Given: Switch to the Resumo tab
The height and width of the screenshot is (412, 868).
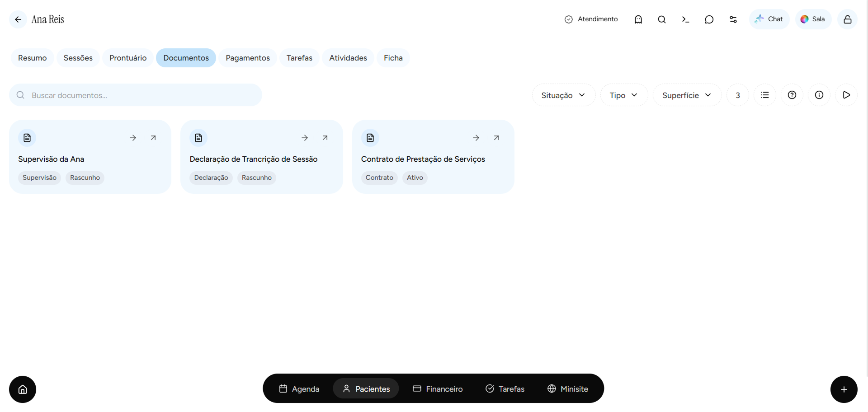Looking at the screenshot, I should pyautogui.click(x=33, y=58).
